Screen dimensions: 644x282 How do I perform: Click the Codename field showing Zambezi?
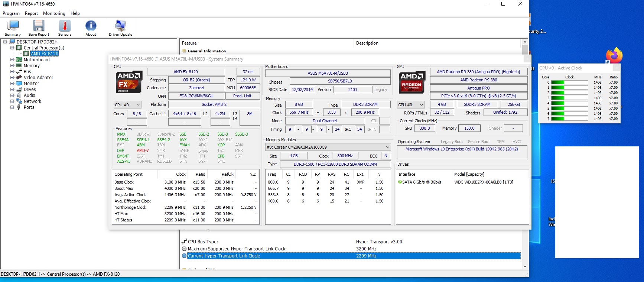196,88
